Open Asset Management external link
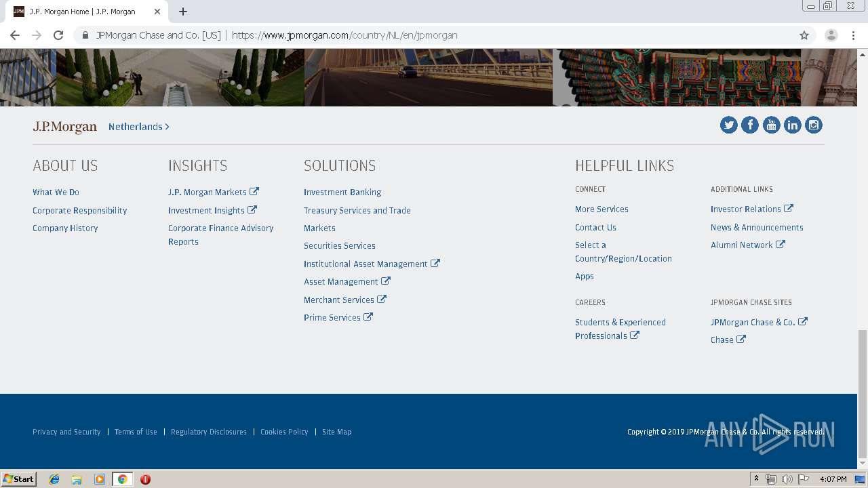The image size is (868, 488). [347, 281]
